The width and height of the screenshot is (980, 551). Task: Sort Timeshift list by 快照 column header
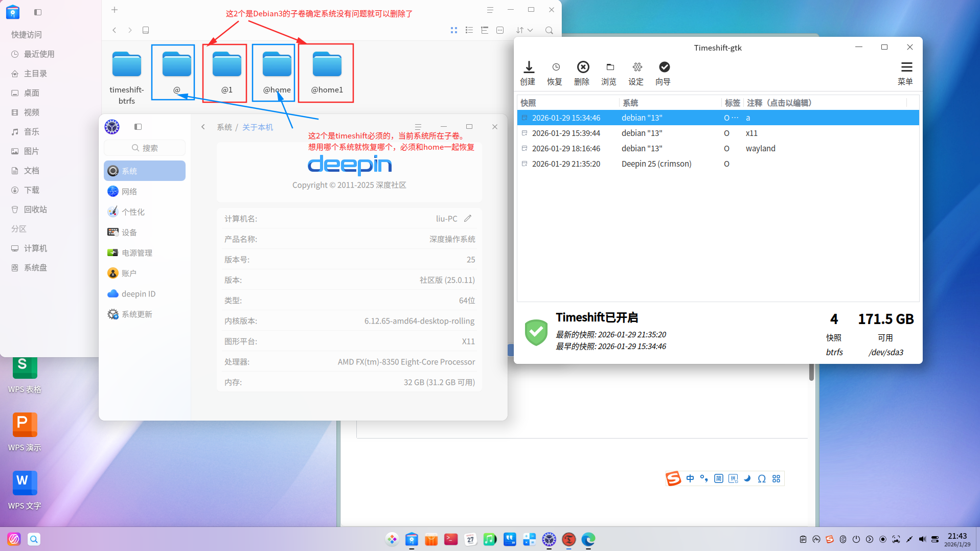[x=568, y=103]
